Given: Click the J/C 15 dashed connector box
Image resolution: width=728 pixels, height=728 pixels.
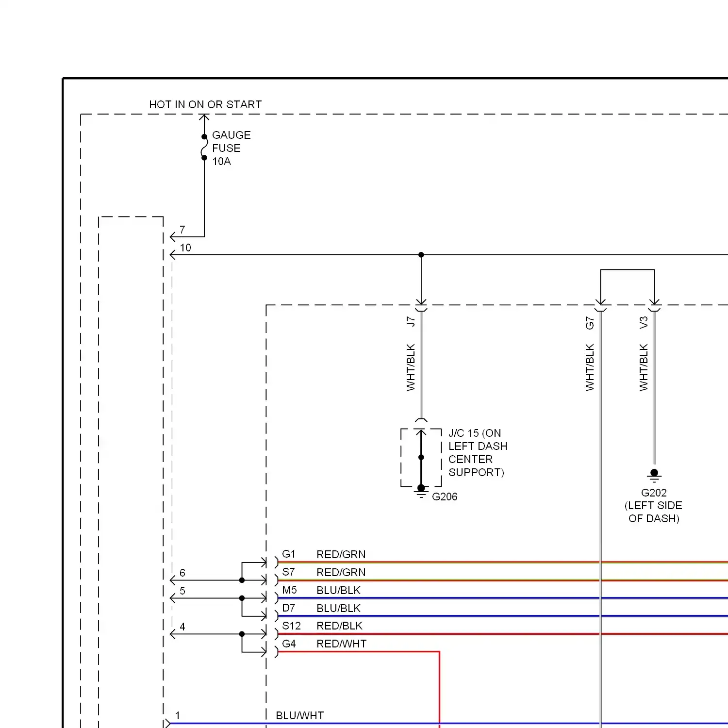Looking at the screenshot, I should pos(421,457).
